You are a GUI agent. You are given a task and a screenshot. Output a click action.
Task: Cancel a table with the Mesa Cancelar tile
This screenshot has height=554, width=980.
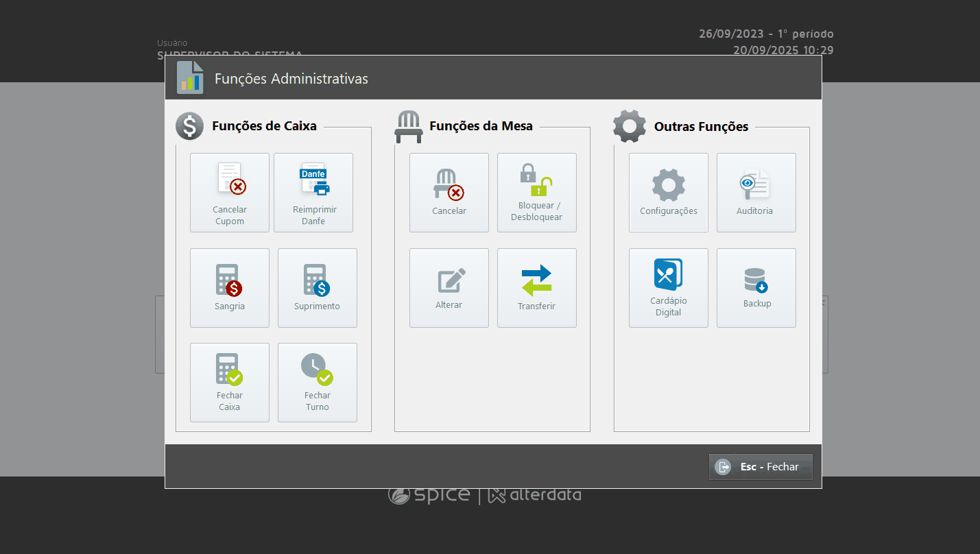pyautogui.click(x=449, y=193)
